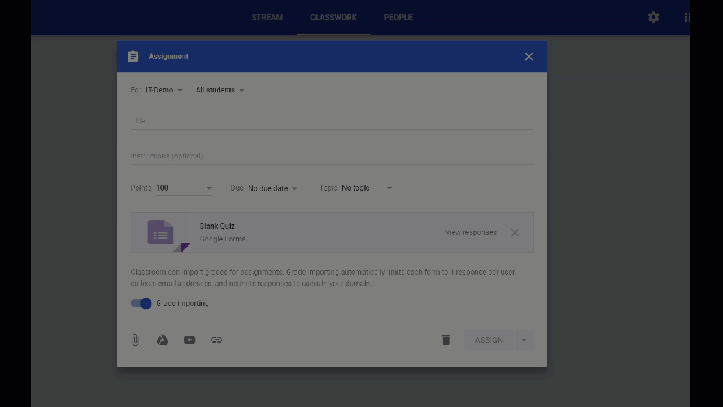Switch to the People tab
The image size is (723, 407).
(398, 17)
